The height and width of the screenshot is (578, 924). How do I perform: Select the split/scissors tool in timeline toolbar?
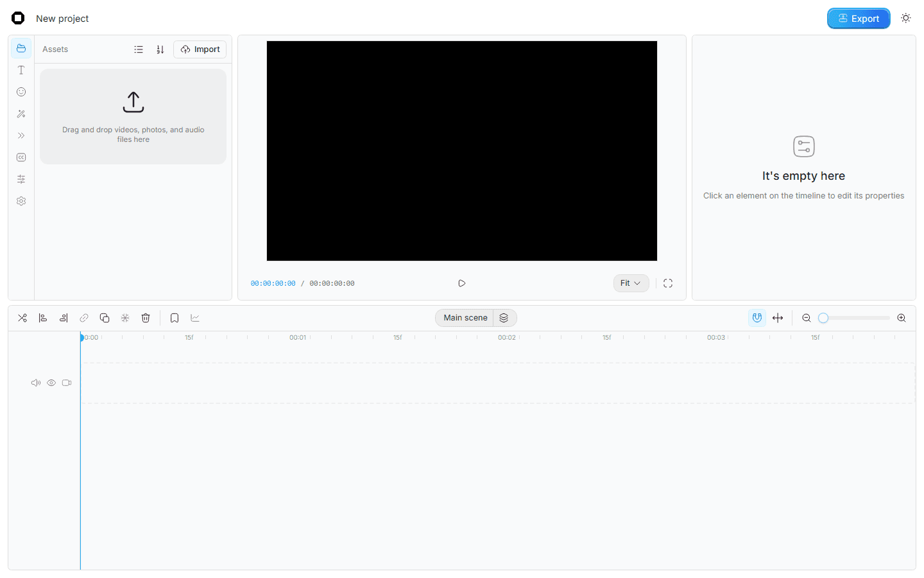(22, 318)
